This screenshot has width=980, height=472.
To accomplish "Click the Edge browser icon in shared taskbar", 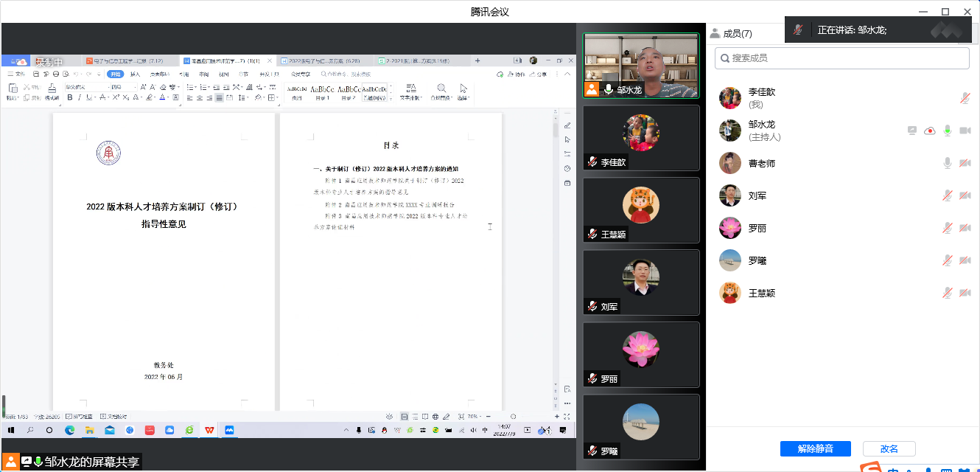I will [70, 430].
